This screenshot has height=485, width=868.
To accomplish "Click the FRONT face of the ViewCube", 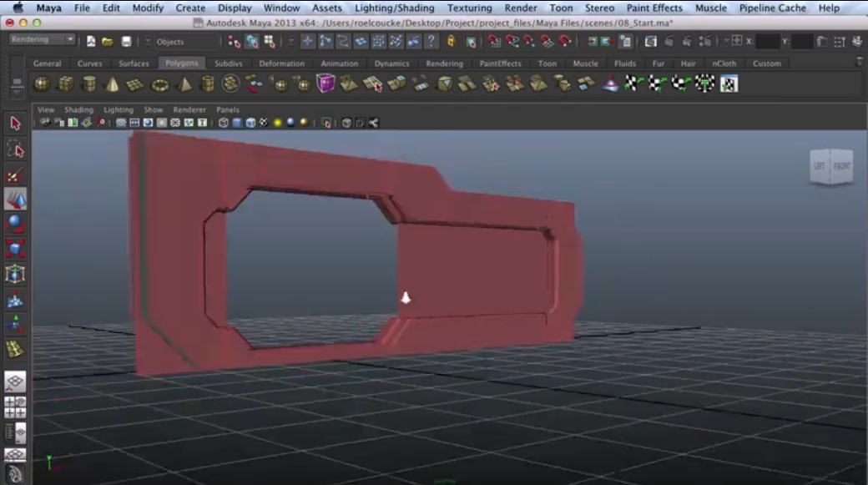I will (841, 165).
